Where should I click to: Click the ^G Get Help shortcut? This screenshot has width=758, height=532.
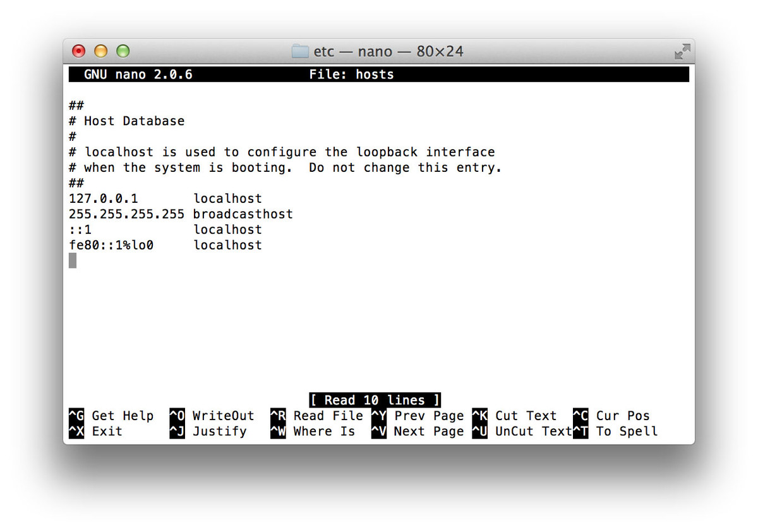click(x=111, y=416)
